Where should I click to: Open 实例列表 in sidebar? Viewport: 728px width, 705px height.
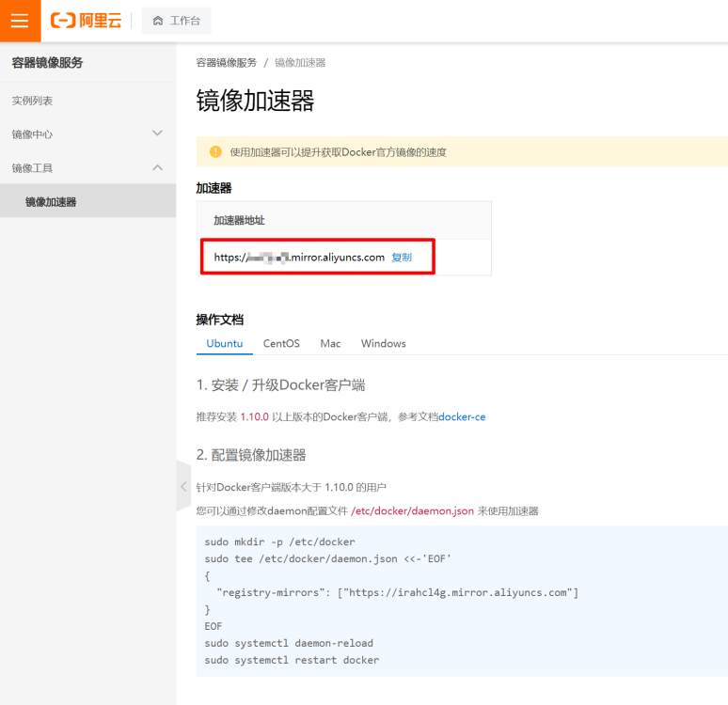point(32,101)
